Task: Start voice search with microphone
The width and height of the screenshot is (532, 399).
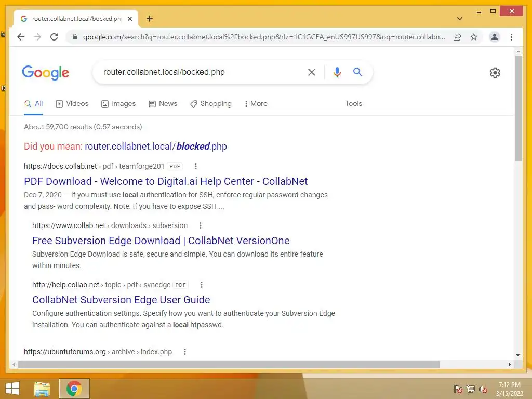Action: tap(337, 72)
